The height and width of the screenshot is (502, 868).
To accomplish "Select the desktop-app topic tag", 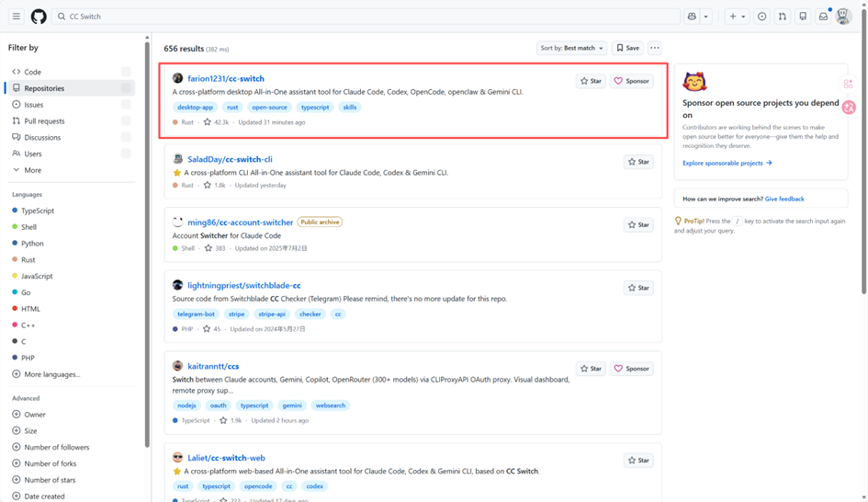I will tap(195, 108).
